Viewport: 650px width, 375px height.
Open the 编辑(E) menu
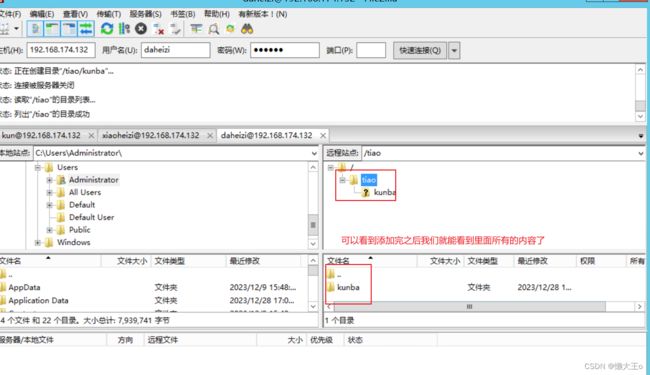pos(42,14)
